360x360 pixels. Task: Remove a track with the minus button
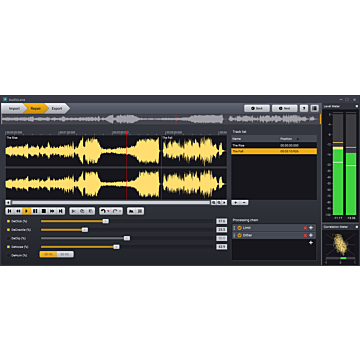[244, 203]
